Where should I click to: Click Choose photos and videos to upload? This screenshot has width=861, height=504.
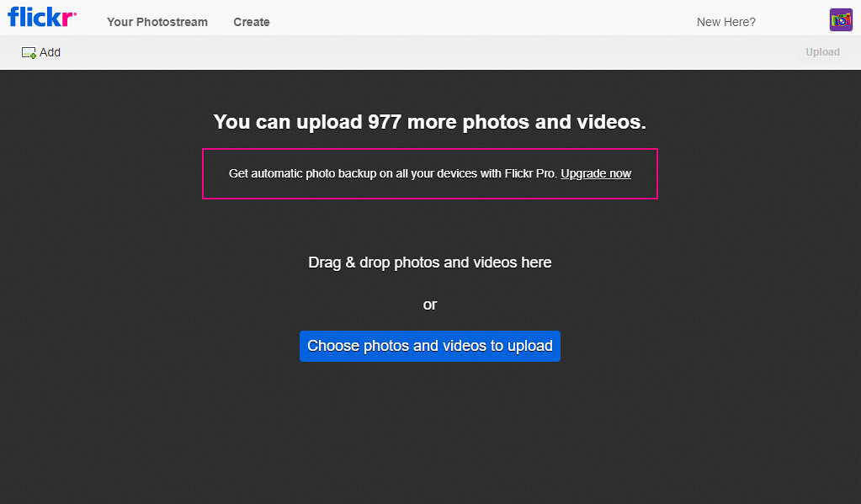point(429,346)
